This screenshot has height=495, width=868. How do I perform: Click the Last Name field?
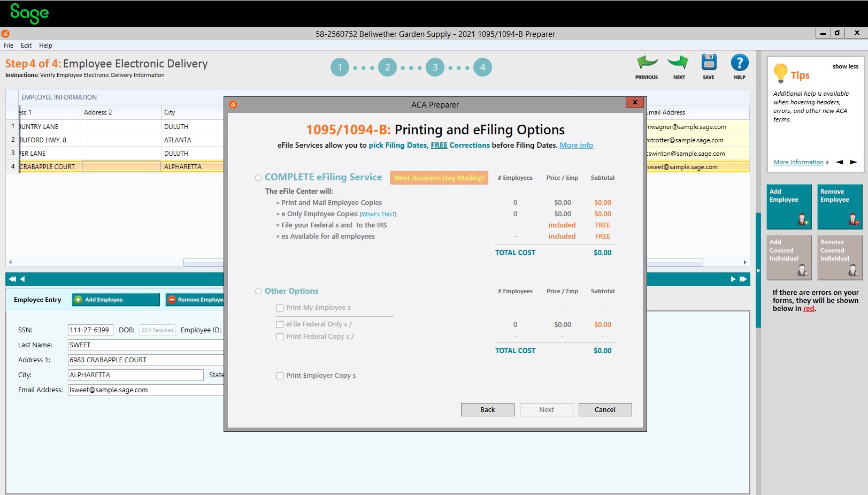145,345
